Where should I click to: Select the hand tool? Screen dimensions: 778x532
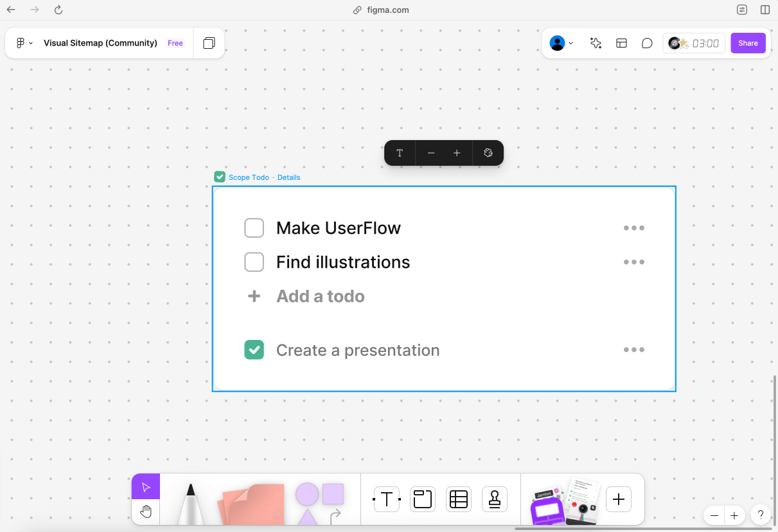146,512
